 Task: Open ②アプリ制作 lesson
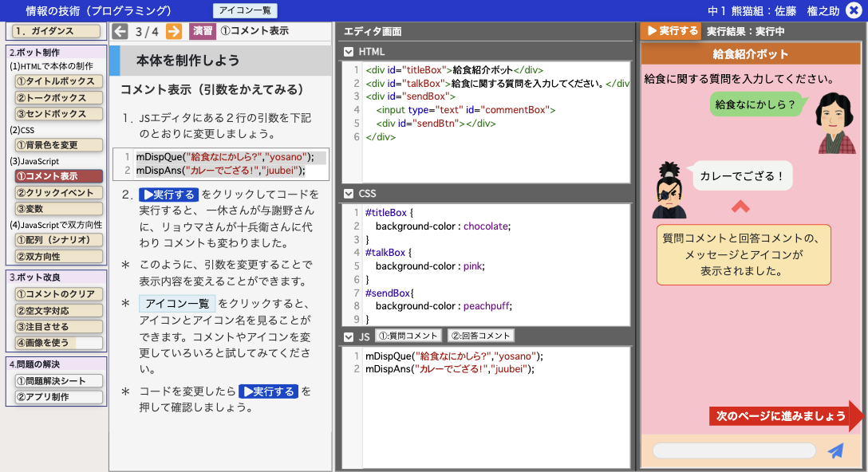point(59,397)
